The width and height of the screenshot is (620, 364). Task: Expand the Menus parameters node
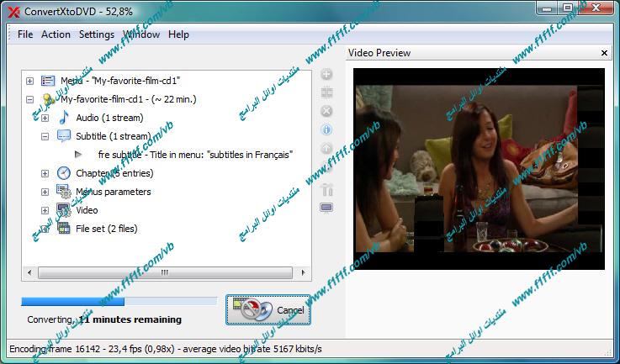(45, 192)
